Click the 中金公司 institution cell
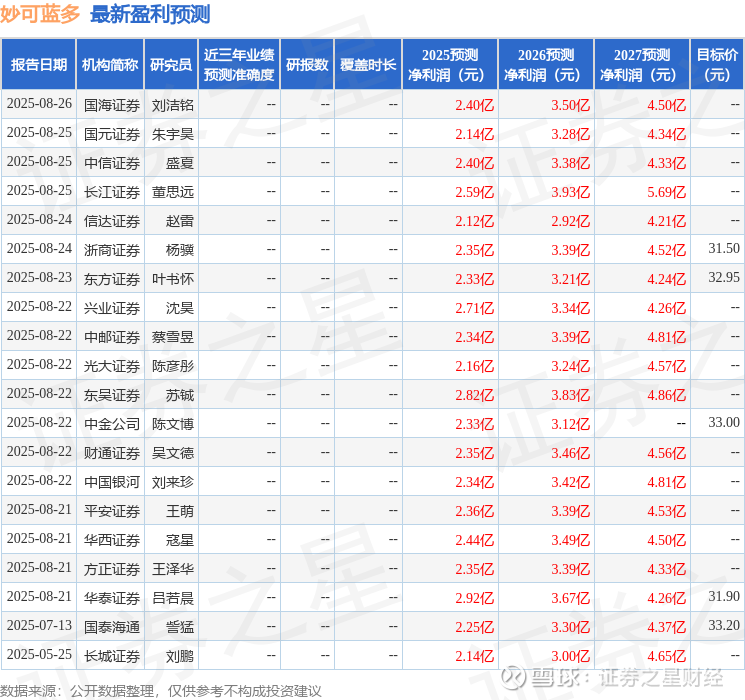 (x=112, y=424)
